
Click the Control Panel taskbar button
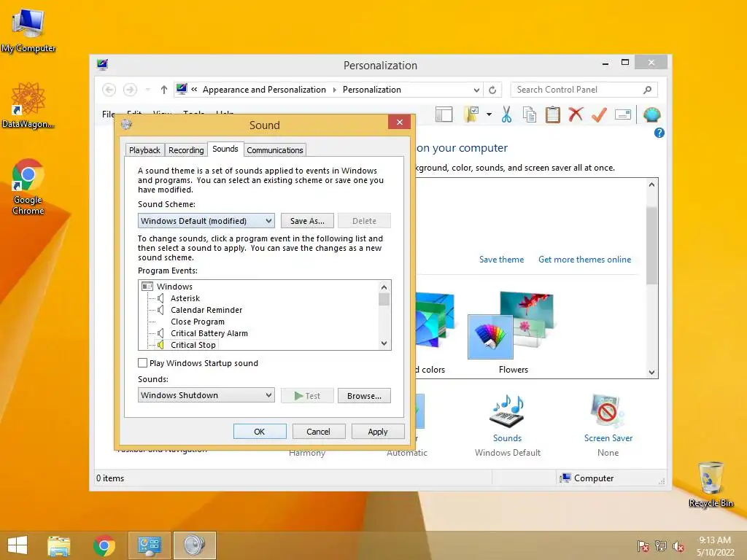point(149,545)
